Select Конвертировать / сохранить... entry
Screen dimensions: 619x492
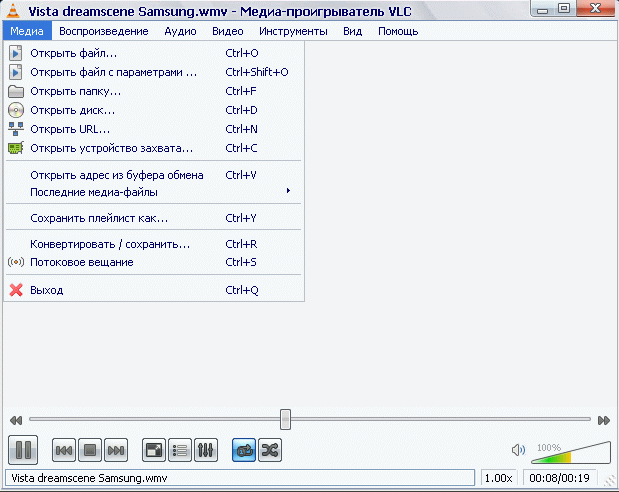pos(154,244)
